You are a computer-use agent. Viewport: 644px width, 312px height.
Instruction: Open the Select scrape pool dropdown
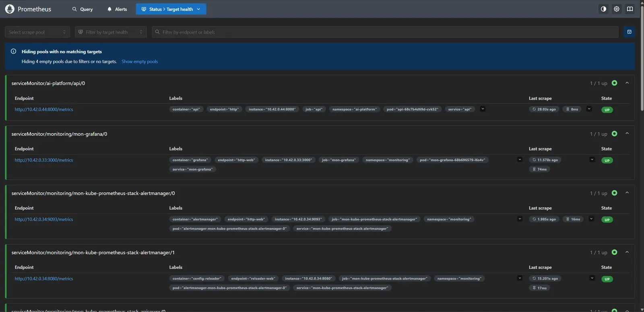coord(37,32)
